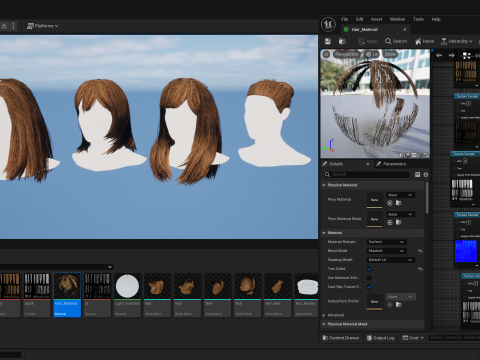Click the Apply toolbar button
The height and width of the screenshot is (360, 480).
pos(367,41)
